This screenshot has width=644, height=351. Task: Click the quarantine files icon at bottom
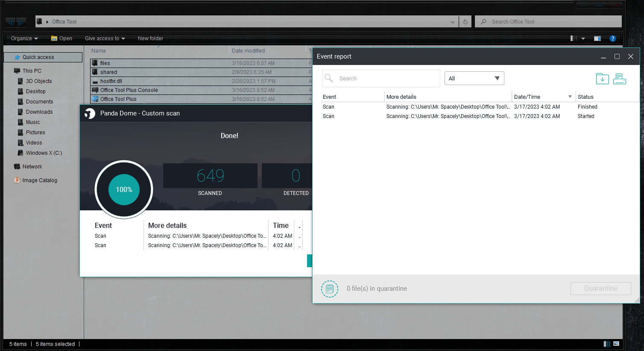[x=330, y=289]
